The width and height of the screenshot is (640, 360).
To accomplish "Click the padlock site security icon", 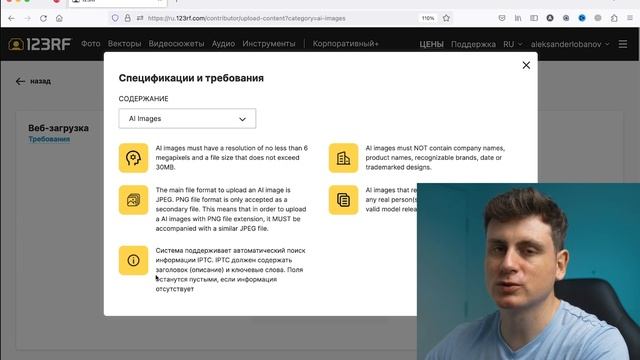I will point(128,18).
